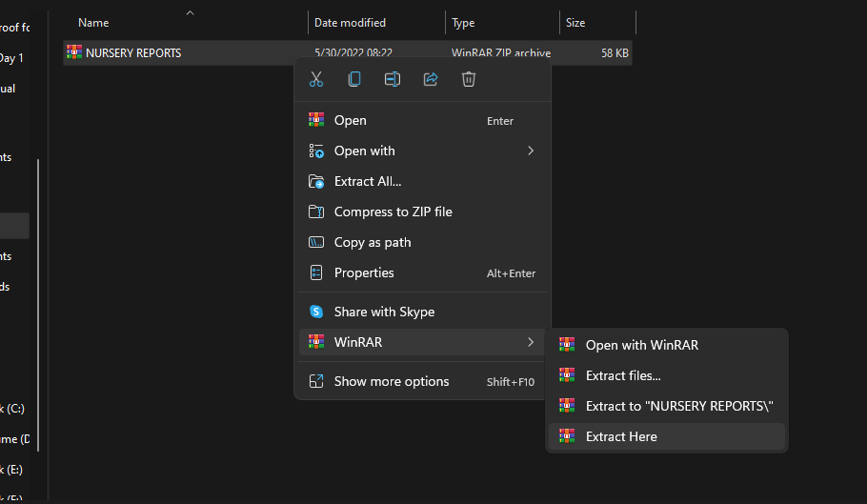867x504 pixels.
Task: Click the Cut scissors icon
Action: [316, 79]
